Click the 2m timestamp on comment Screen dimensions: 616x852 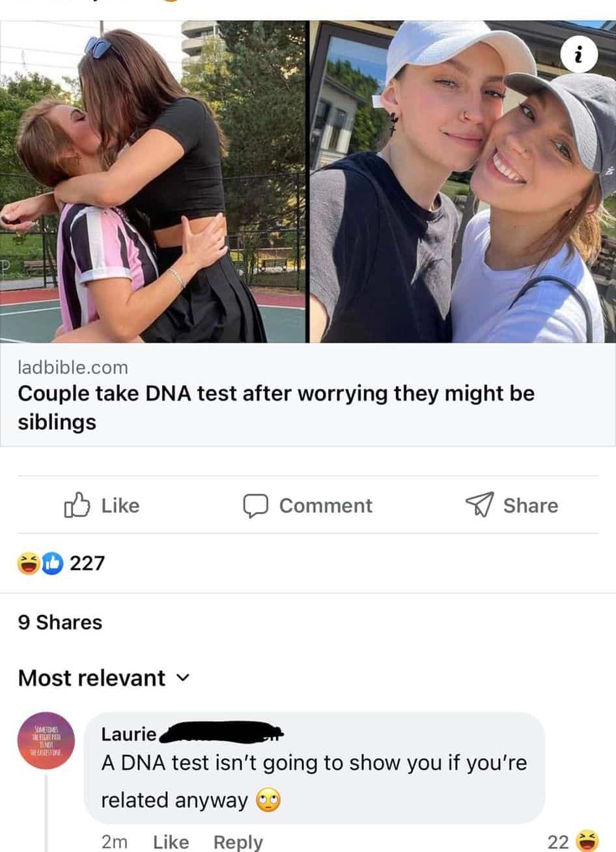coord(115,842)
